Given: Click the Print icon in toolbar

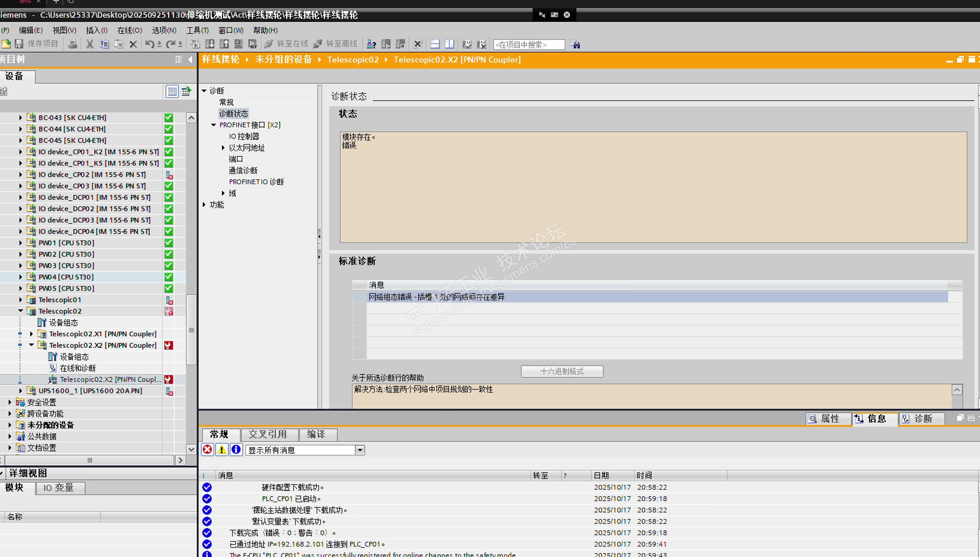Looking at the screenshot, I should (x=72, y=44).
